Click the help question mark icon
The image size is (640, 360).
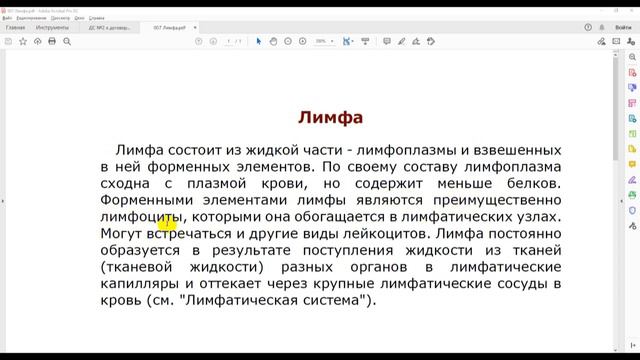pos(588,27)
